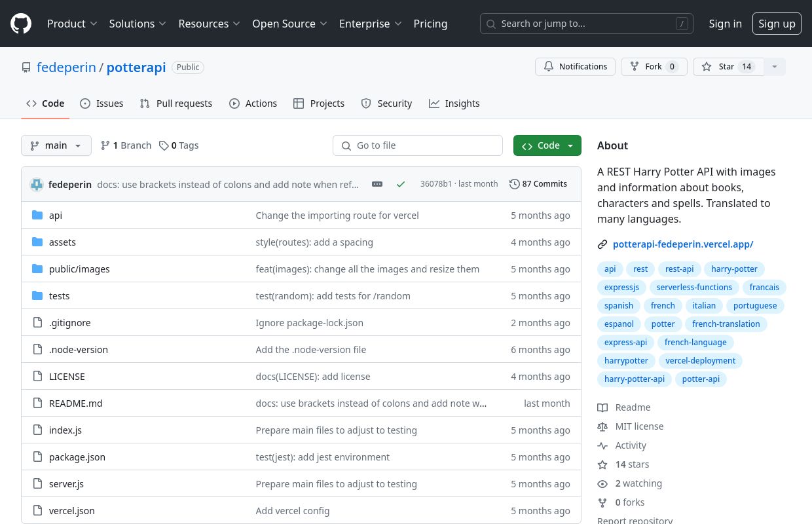Open the server.js file

[x=66, y=484]
